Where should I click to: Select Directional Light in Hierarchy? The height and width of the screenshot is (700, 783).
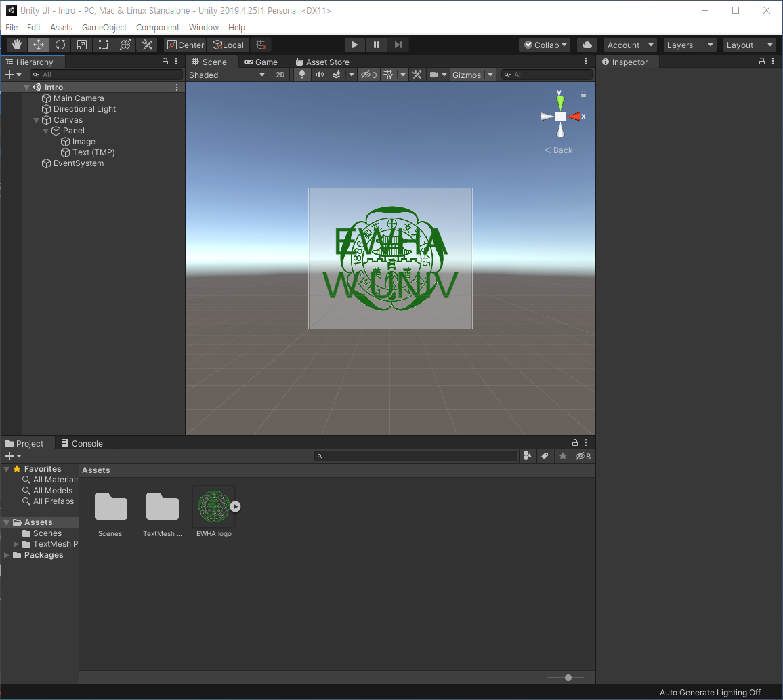tap(85, 109)
